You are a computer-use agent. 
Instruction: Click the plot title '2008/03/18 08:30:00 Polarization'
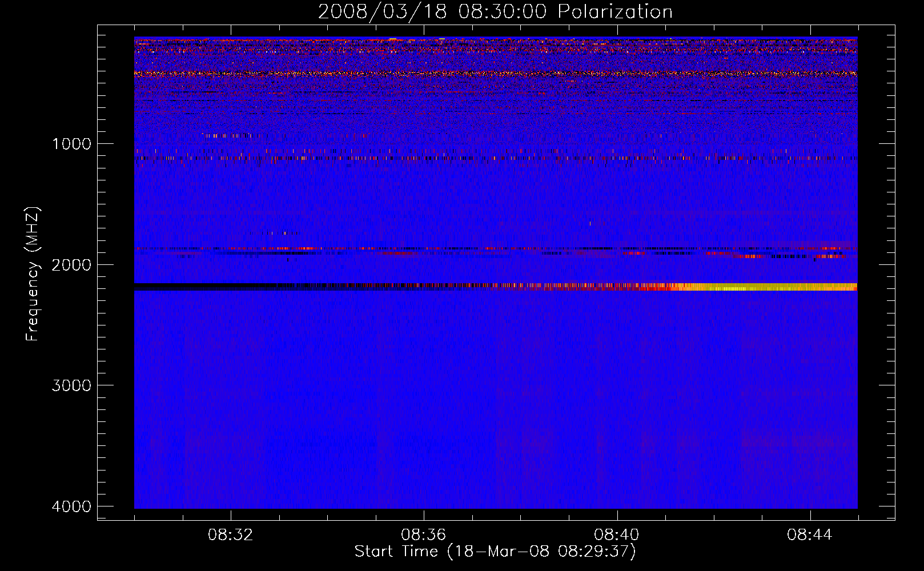click(495, 11)
